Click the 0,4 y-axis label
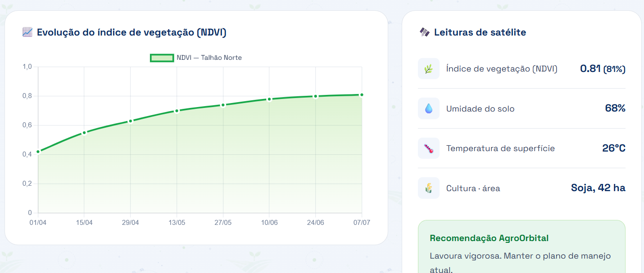This screenshot has width=644, height=273. click(27, 154)
